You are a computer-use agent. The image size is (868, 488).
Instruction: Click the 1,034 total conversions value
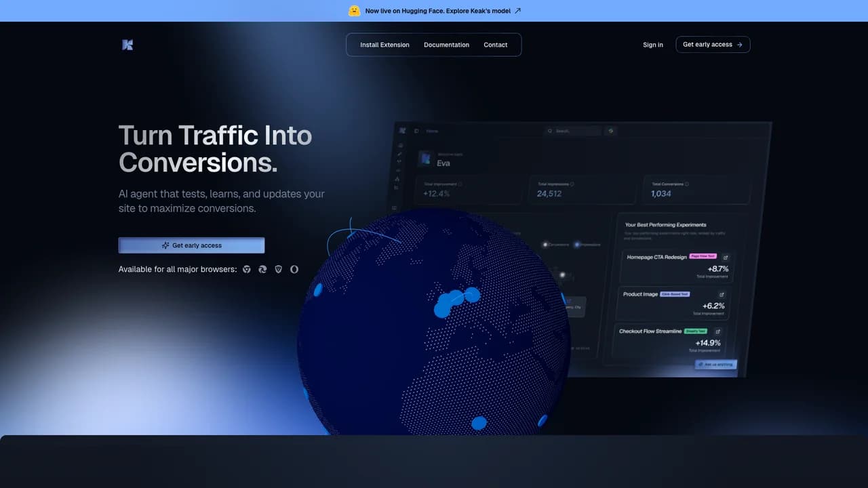[x=661, y=193]
